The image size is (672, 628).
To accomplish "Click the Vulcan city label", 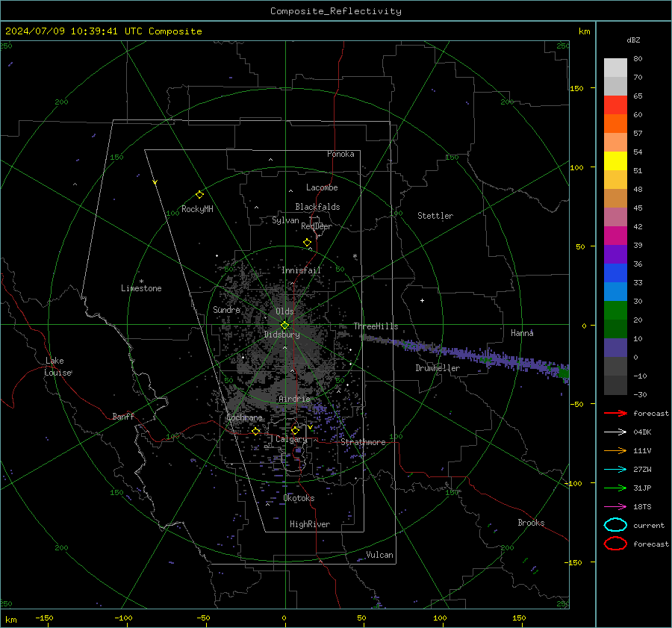I will [379, 555].
